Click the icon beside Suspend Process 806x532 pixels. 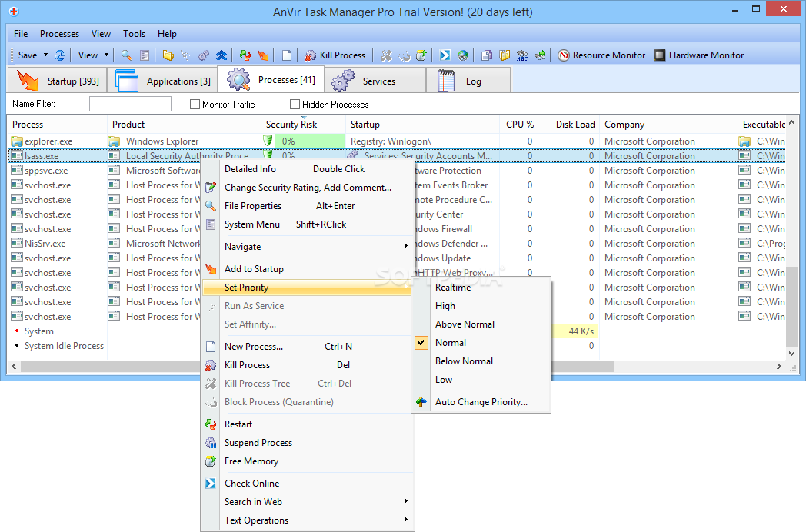click(211, 443)
